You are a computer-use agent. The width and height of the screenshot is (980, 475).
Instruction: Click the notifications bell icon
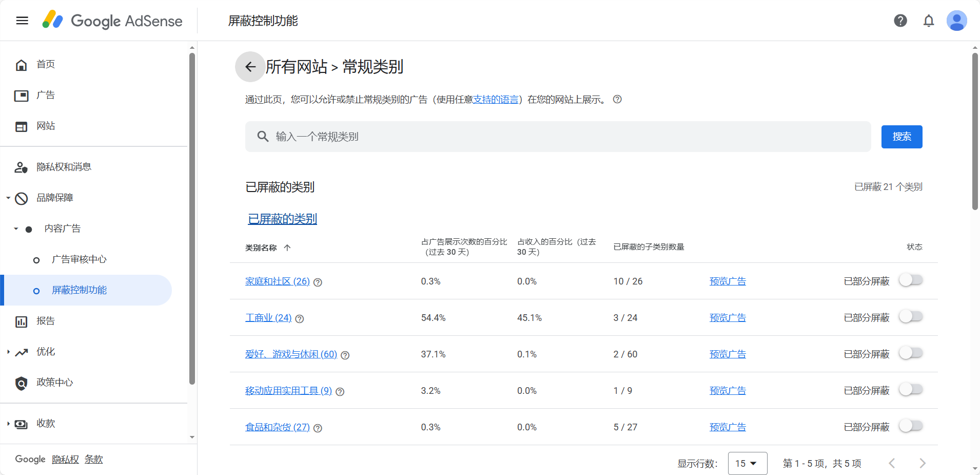point(928,21)
